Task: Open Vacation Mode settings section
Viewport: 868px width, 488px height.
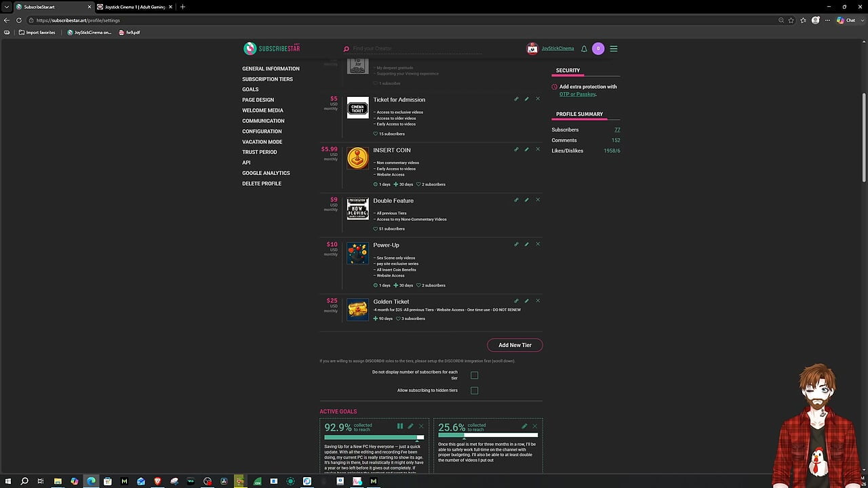Action: point(262,142)
